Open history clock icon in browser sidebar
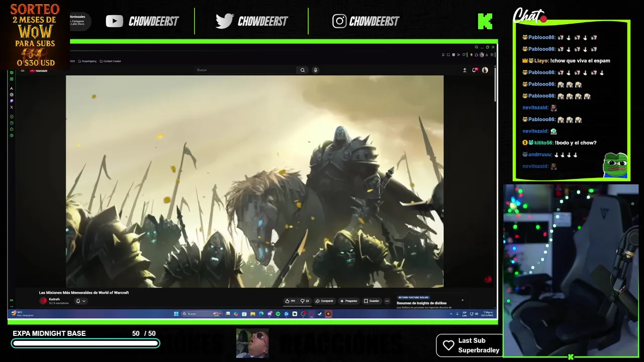Screen dimensions: 644x362 pyautogui.click(x=12, y=123)
